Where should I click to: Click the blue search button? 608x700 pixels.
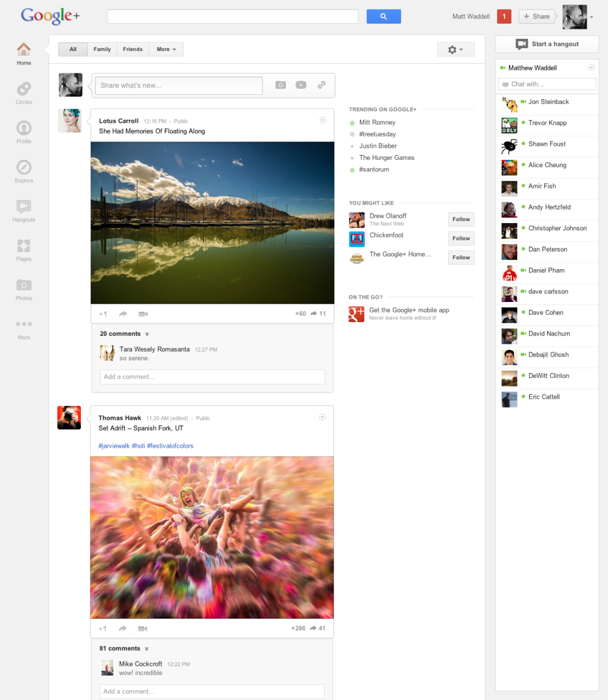pos(384,16)
